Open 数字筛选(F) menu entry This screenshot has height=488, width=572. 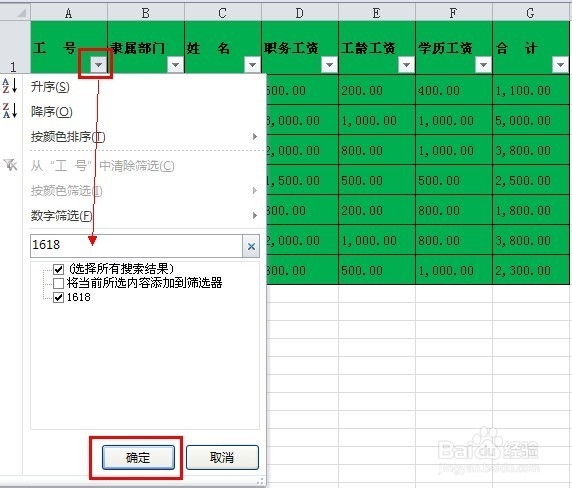[x=61, y=216]
